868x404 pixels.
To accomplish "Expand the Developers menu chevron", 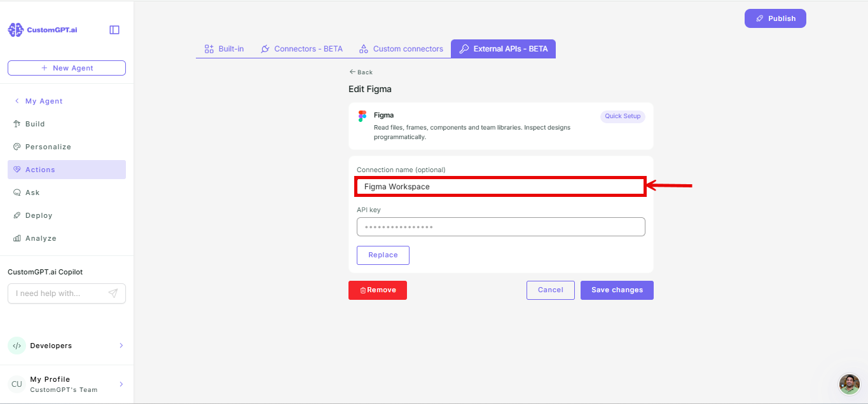I will click(121, 346).
